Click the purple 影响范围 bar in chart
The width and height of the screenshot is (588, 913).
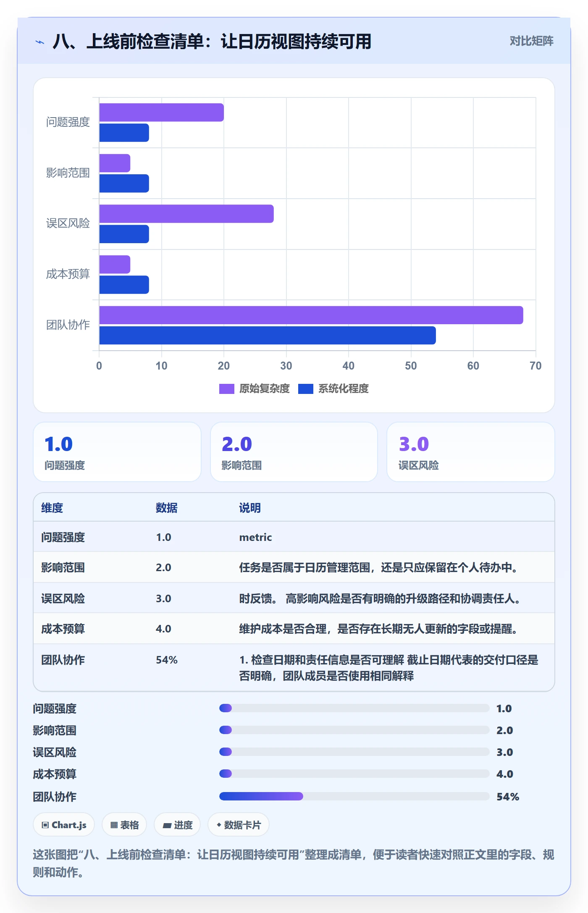[115, 163]
